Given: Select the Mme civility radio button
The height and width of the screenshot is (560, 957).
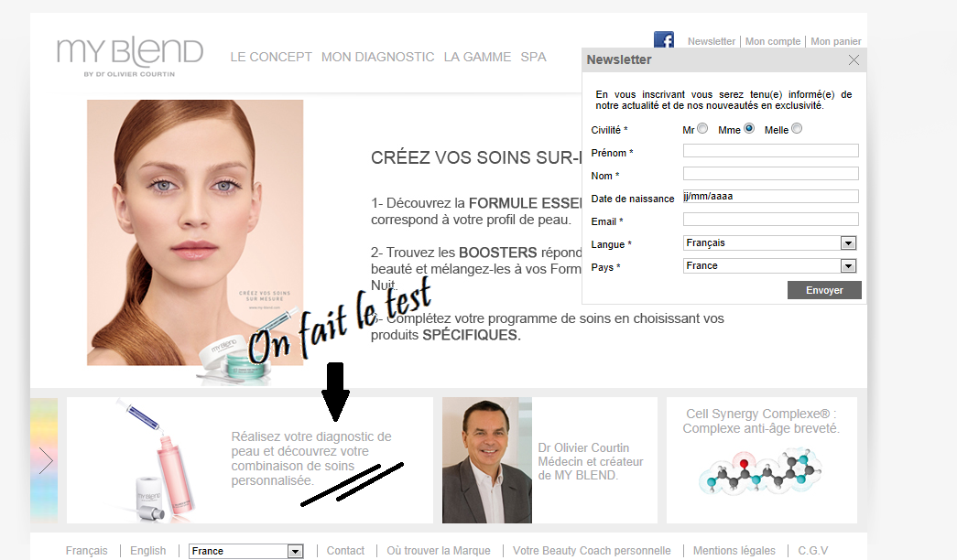Looking at the screenshot, I should [x=749, y=129].
